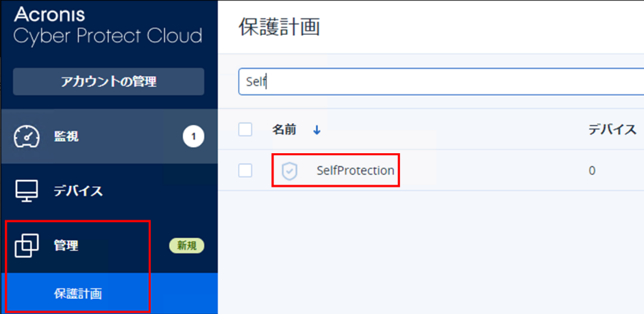
Task: Click the alert count badge beside 監視
Action: click(x=193, y=137)
